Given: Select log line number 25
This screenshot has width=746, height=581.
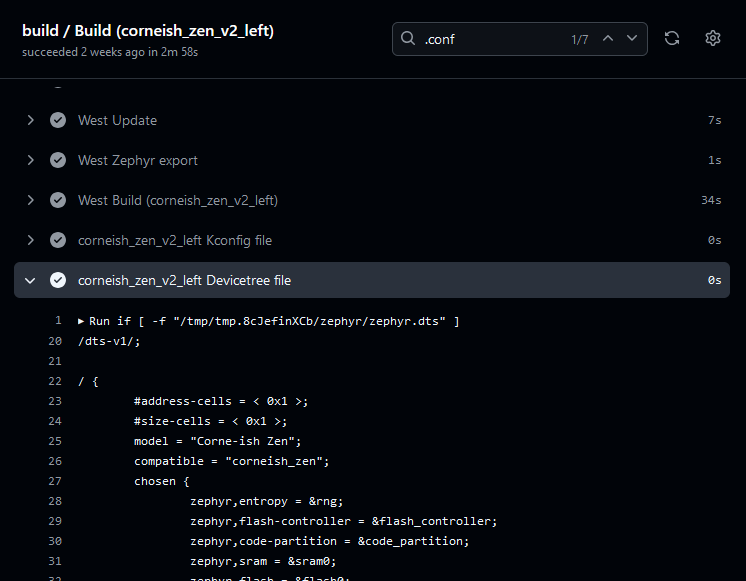Looking at the screenshot, I should (x=54, y=441).
